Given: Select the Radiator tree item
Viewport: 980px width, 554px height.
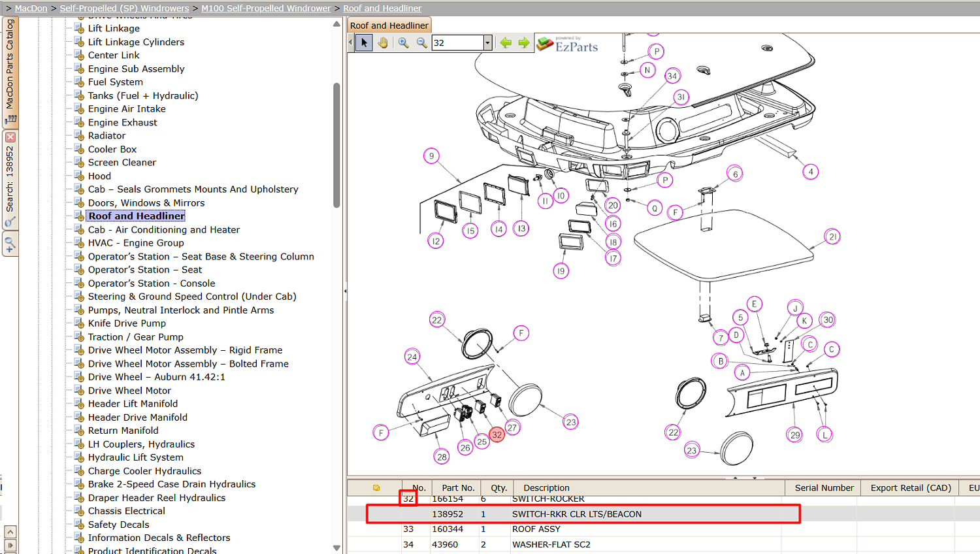Looking at the screenshot, I should pyautogui.click(x=106, y=136).
